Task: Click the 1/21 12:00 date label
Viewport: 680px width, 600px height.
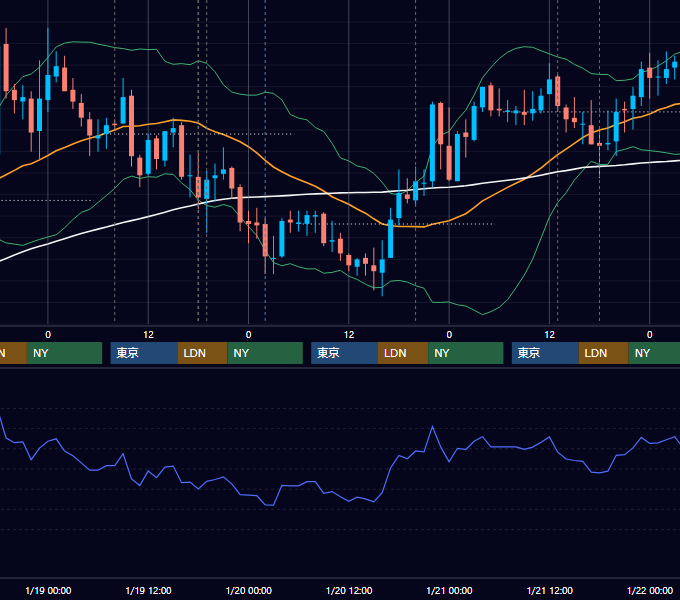Action: click(549, 590)
